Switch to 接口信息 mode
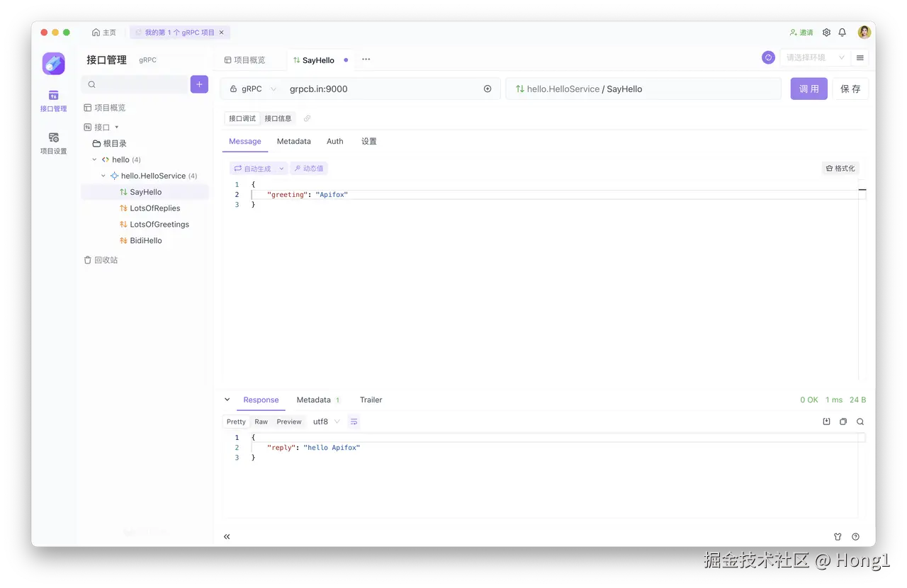The image size is (907, 588). tap(278, 118)
